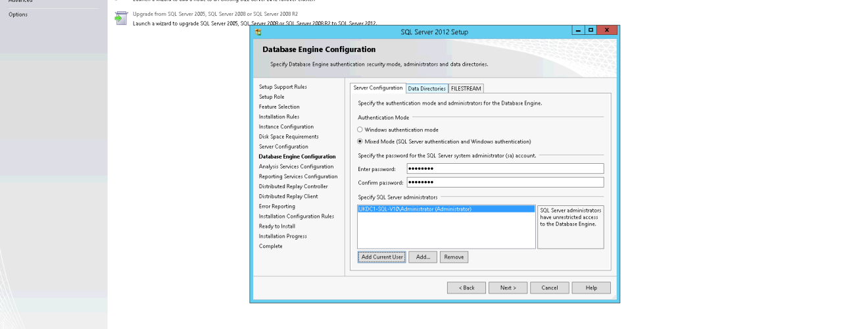Click the upgrade wizard icon behind the setup dialog
868x329 pixels.
[120, 19]
